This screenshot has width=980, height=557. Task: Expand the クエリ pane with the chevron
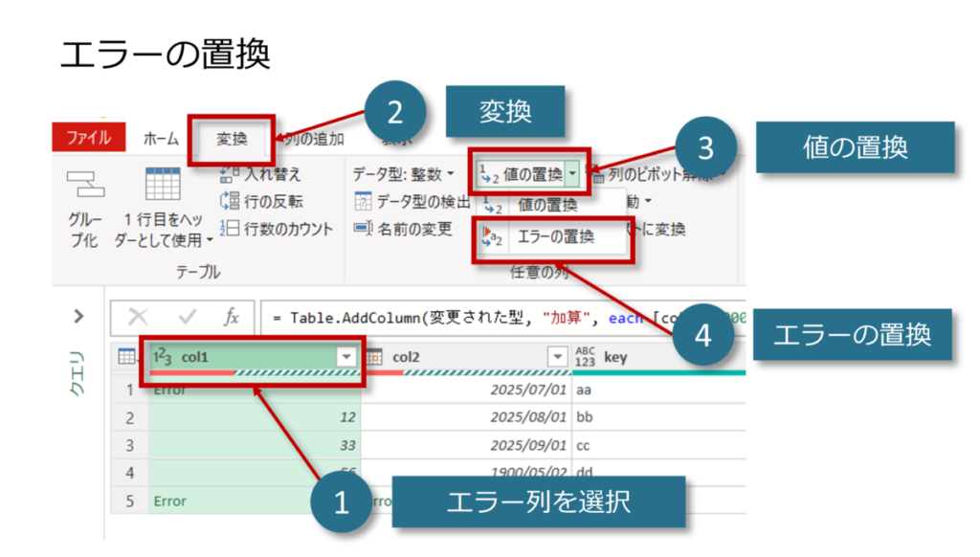tap(78, 316)
